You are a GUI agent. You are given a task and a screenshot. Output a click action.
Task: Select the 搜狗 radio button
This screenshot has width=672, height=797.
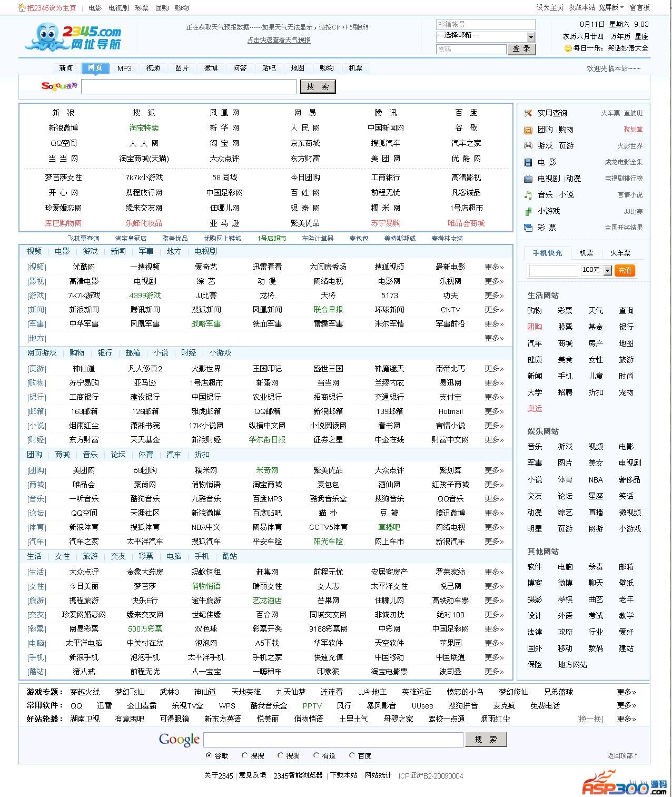280,755
